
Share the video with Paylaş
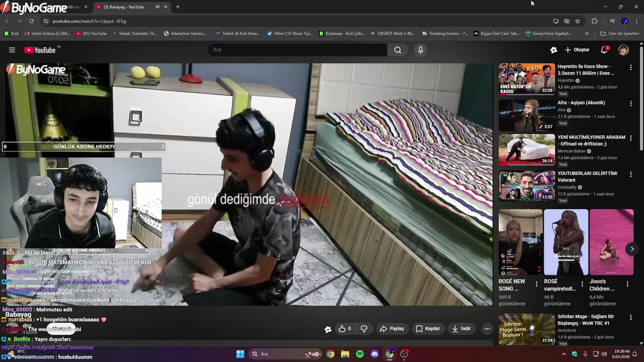click(391, 329)
